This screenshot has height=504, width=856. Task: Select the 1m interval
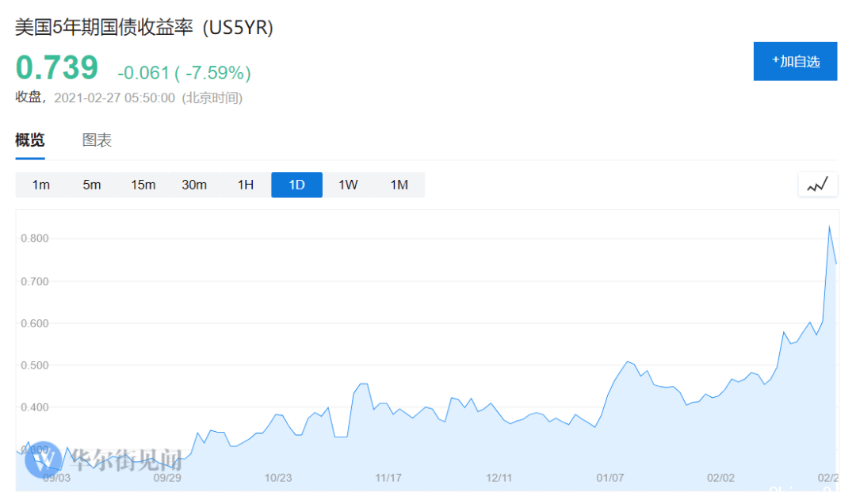pyautogui.click(x=41, y=185)
